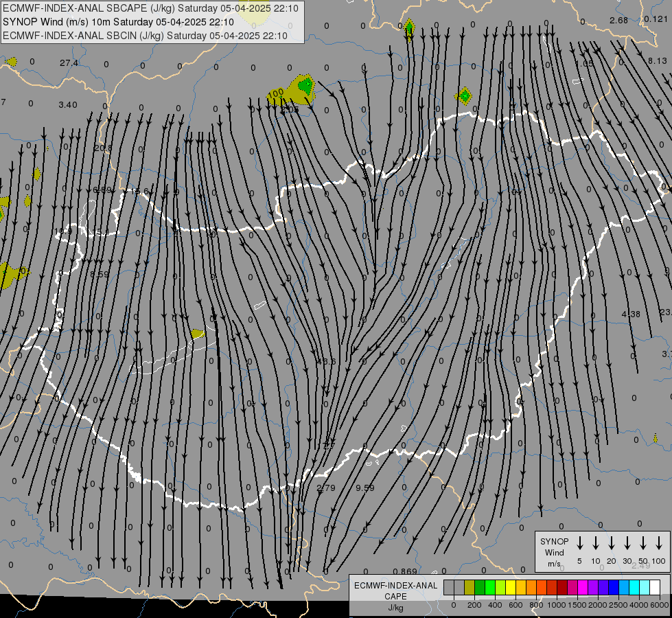The image size is (672, 618).
Task: Click the 2.68 value on the map
Action: 619,20
